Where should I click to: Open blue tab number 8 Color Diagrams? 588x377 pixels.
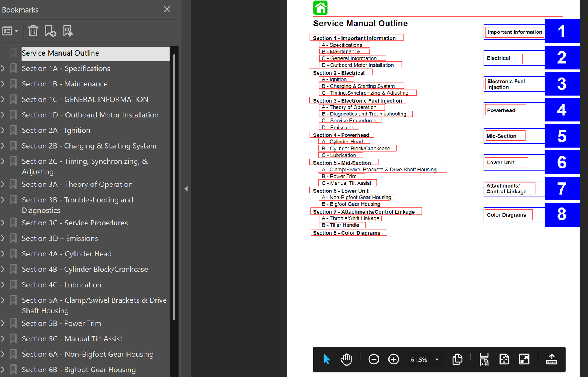(562, 215)
